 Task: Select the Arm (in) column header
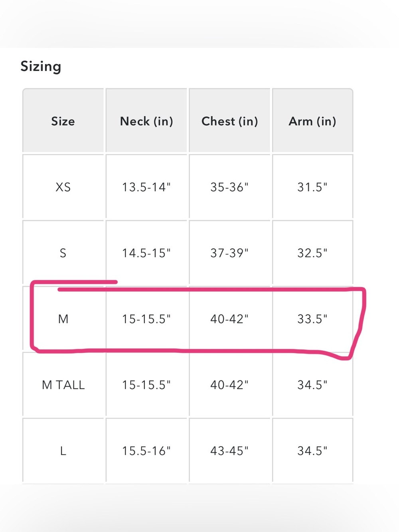(312, 121)
